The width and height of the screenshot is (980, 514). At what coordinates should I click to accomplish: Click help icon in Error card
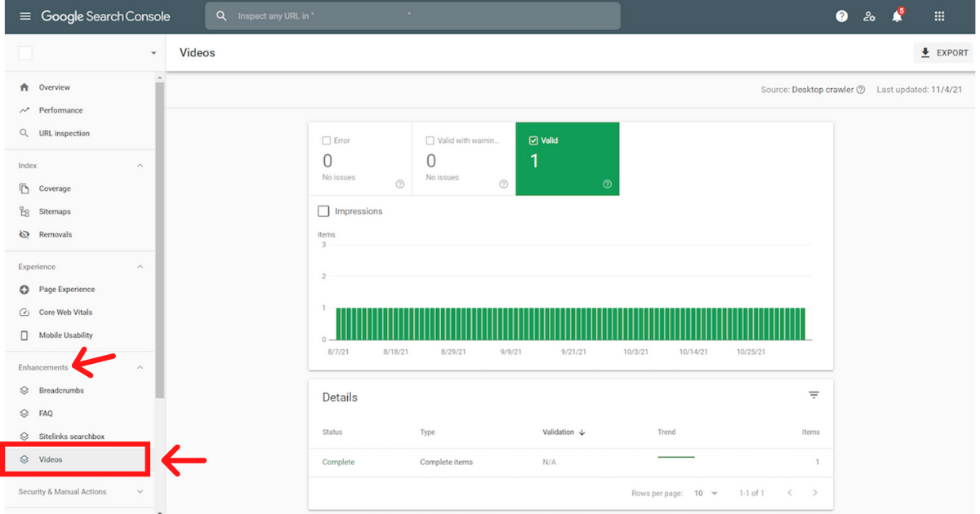[400, 184]
